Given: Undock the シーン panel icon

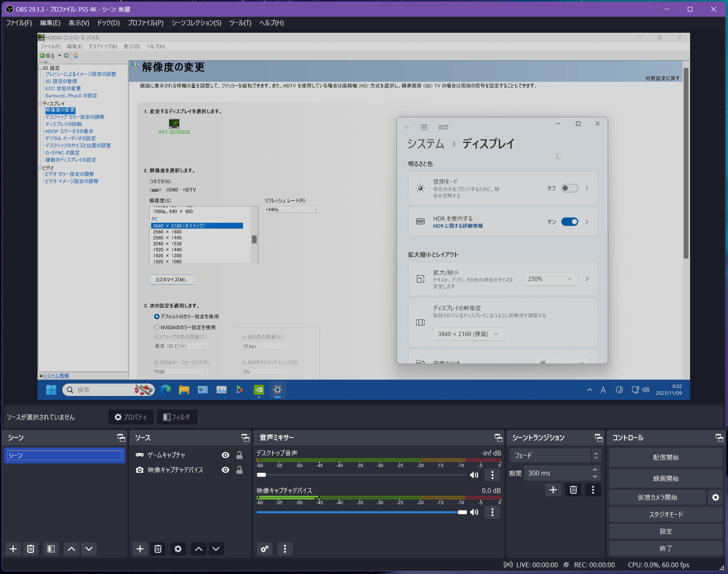Looking at the screenshot, I should (x=121, y=438).
